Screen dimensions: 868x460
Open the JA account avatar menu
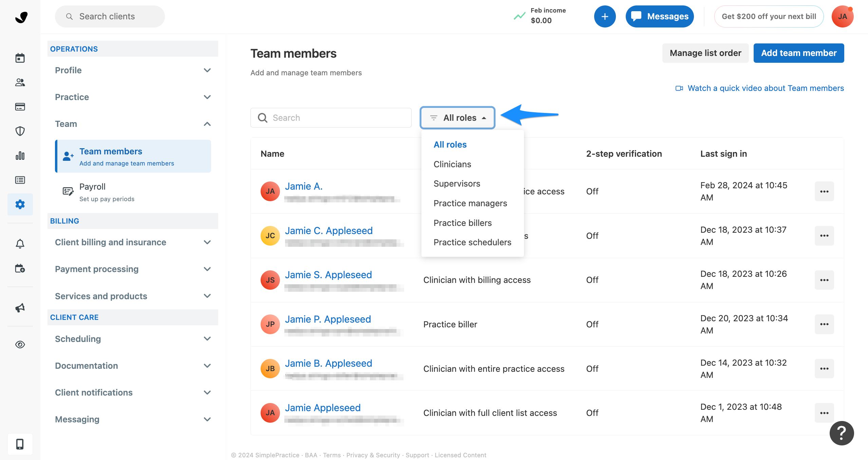843,17
